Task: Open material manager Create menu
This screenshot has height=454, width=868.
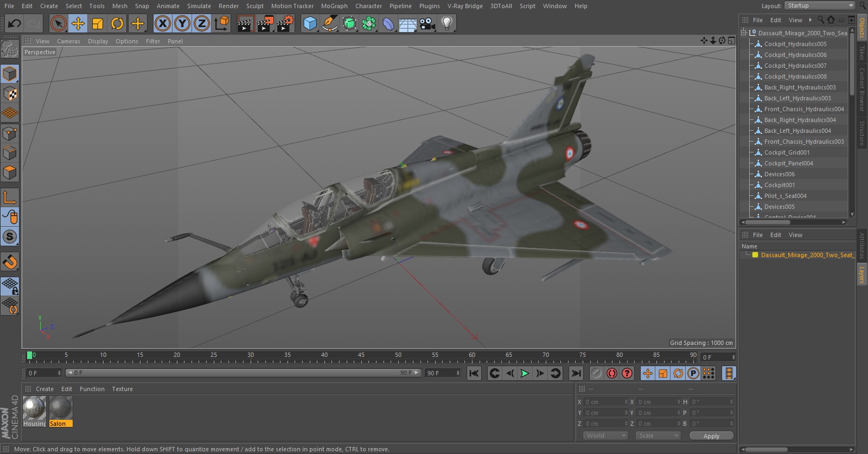Action: click(x=44, y=389)
